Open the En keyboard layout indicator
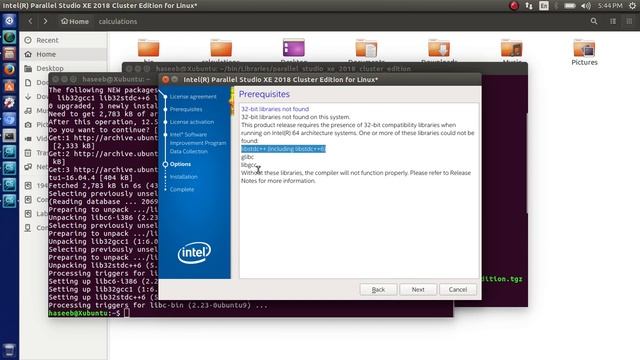The height and width of the screenshot is (360, 640). [x=544, y=6]
